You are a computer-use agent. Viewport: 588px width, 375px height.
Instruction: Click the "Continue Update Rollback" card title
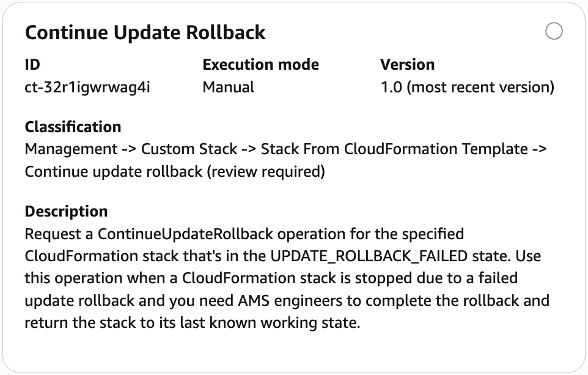click(145, 32)
